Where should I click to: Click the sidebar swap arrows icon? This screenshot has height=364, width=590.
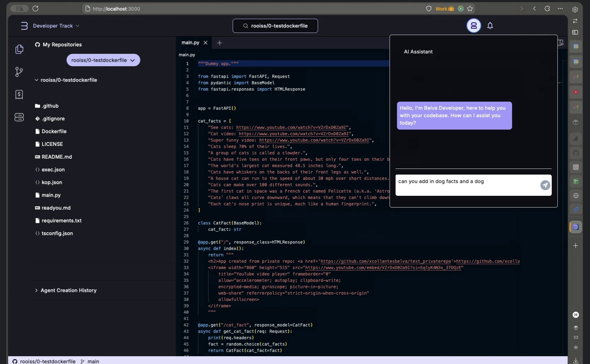coord(575,21)
